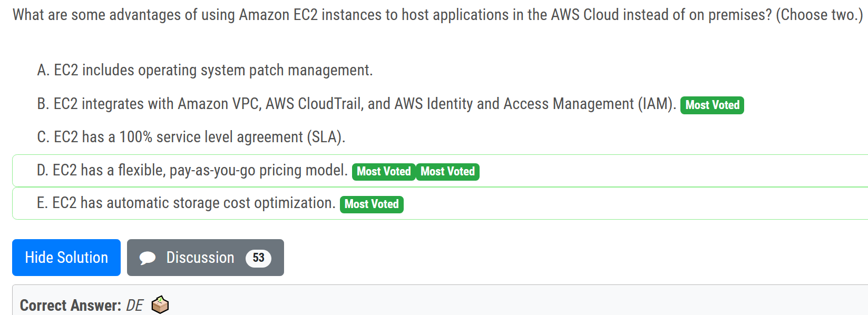Click the Most Voted badge on option E

tap(372, 204)
